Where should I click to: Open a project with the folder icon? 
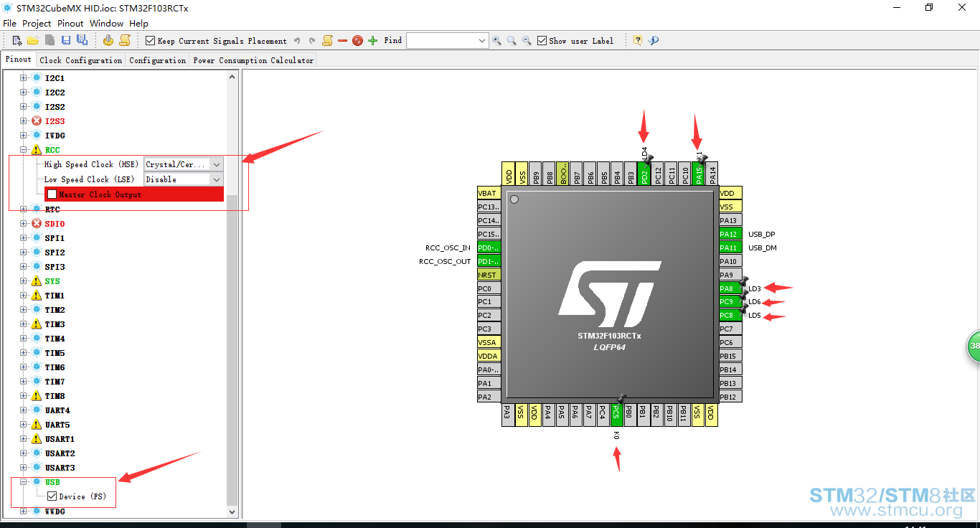coord(33,41)
